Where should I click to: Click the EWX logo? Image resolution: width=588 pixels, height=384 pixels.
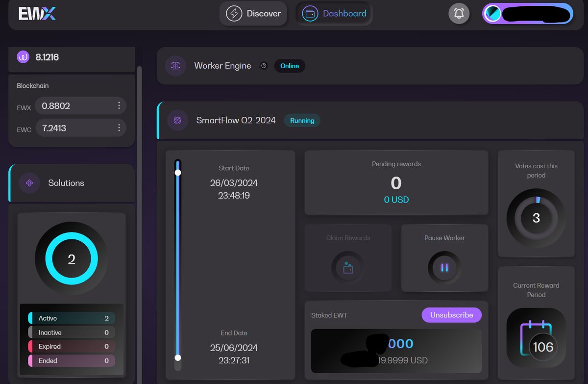tap(37, 13)
